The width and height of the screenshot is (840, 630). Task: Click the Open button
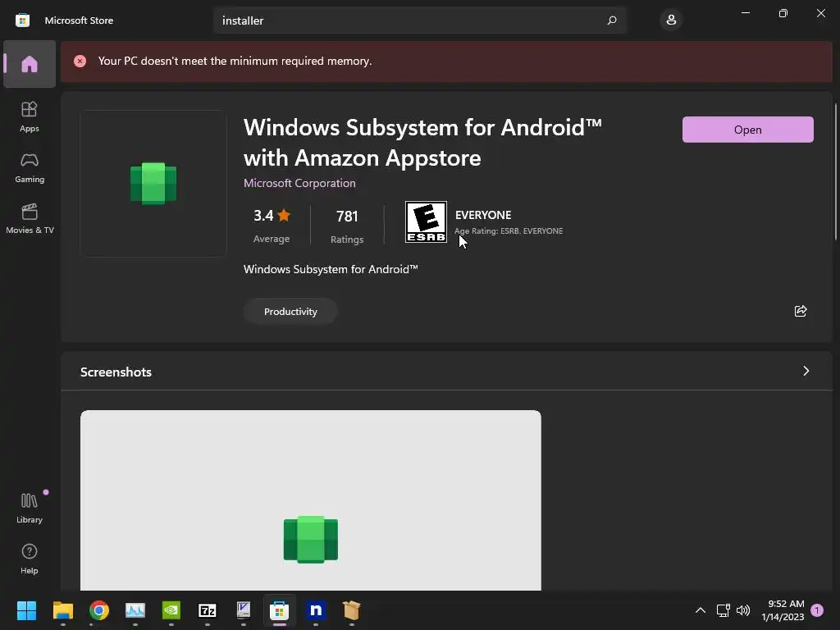[x=748, y=130]
